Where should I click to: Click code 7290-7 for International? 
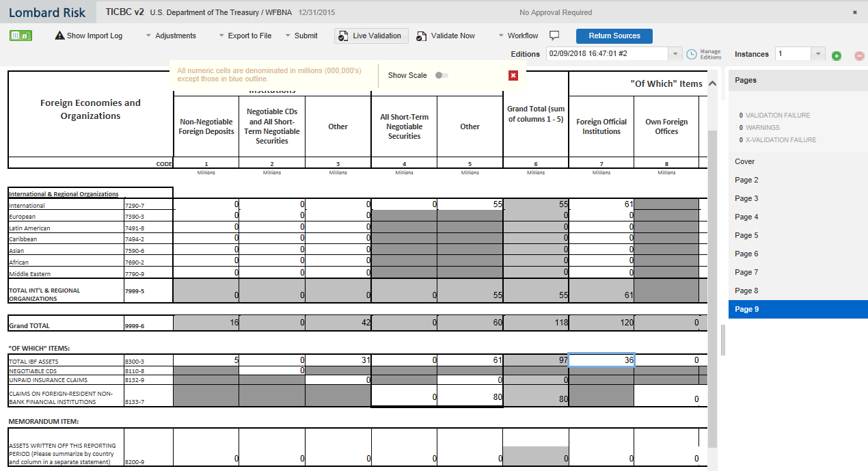(x=135, y=205)
